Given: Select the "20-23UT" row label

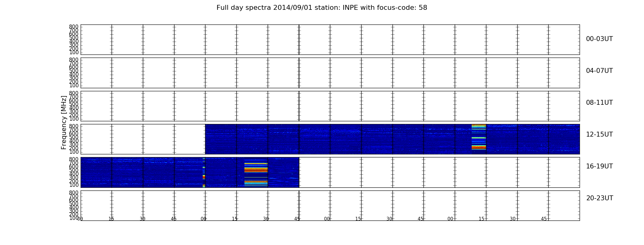Looking at the screenshot, I should click(600, 198).
